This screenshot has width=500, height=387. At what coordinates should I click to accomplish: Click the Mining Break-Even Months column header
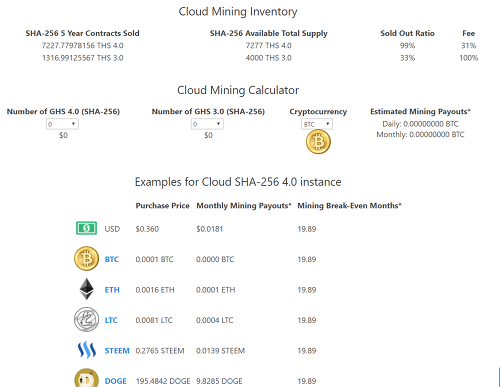click(349, 206)
